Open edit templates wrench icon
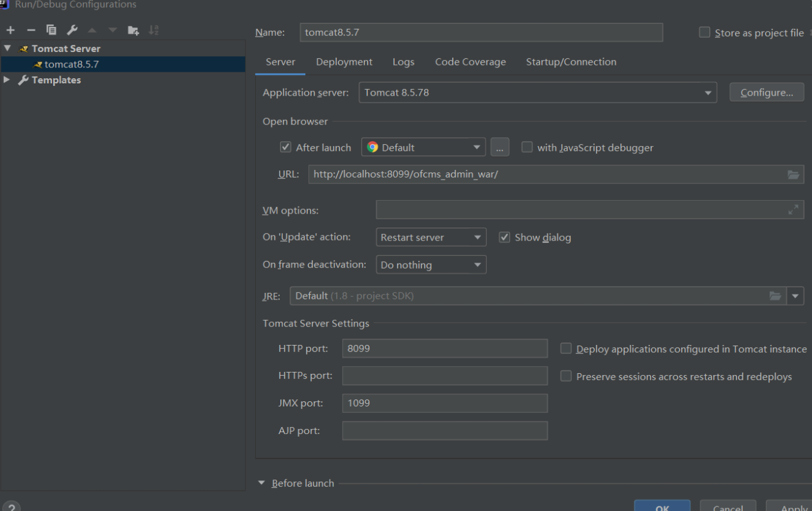 click(x=72, y=30)
